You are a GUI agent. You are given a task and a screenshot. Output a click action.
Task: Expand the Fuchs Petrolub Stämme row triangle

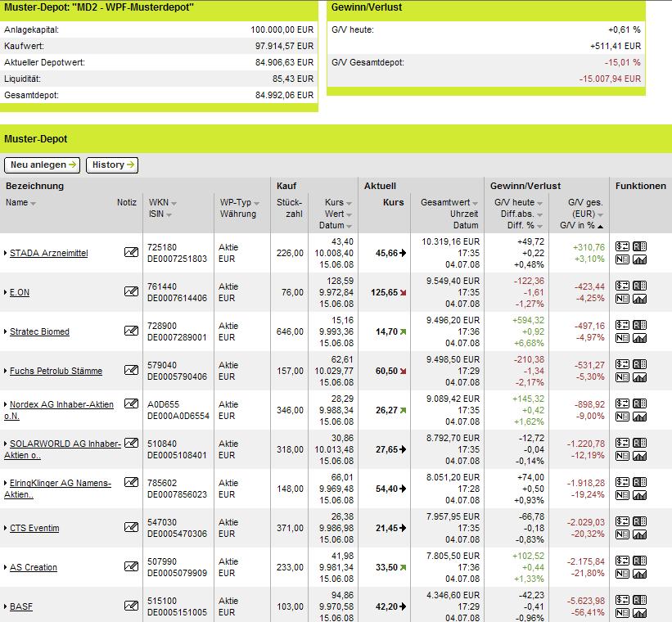point(6,371)
